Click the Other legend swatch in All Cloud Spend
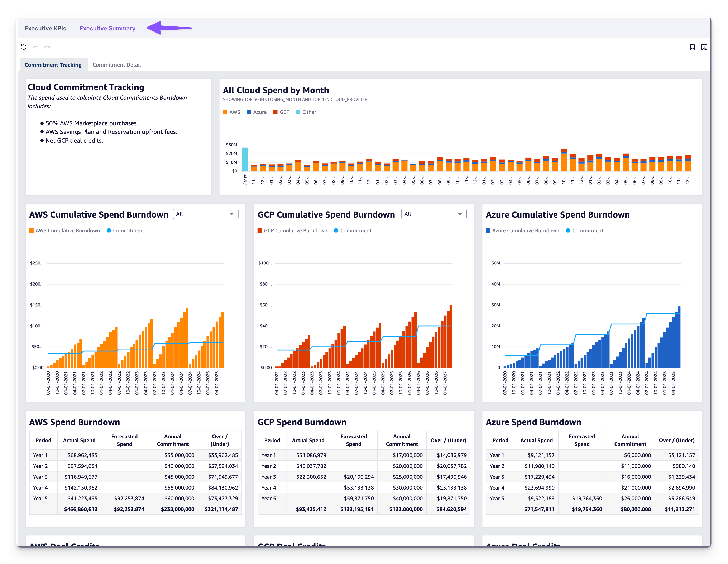Image resolution: width=728 pixels, height=564 pixels. pos(298,112)
